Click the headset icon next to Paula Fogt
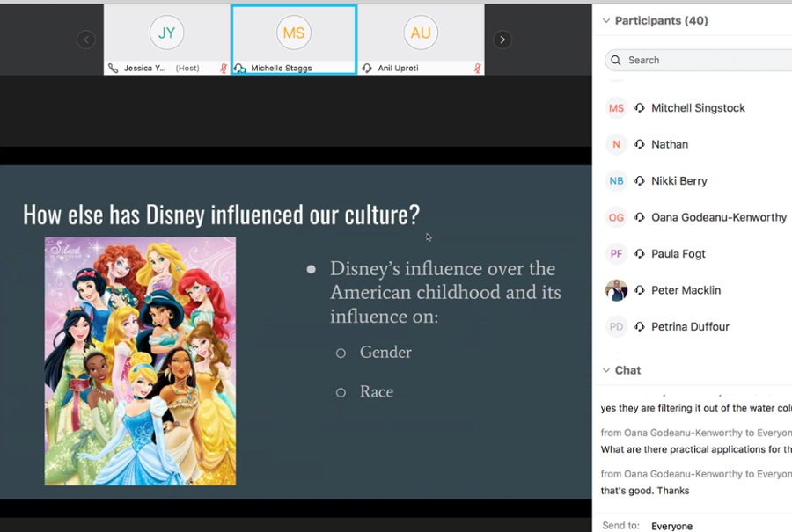This screenshot has height=532, width=792. coord(640,254)
